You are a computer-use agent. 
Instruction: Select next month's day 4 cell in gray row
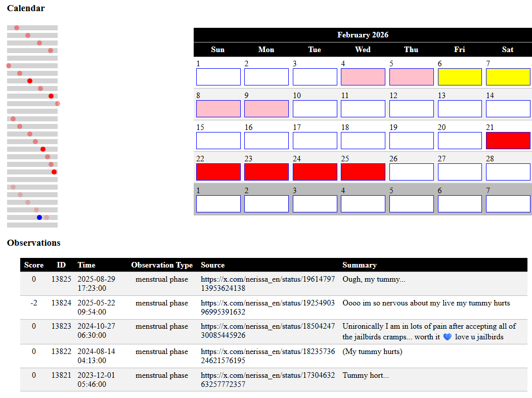click(363, 204)
